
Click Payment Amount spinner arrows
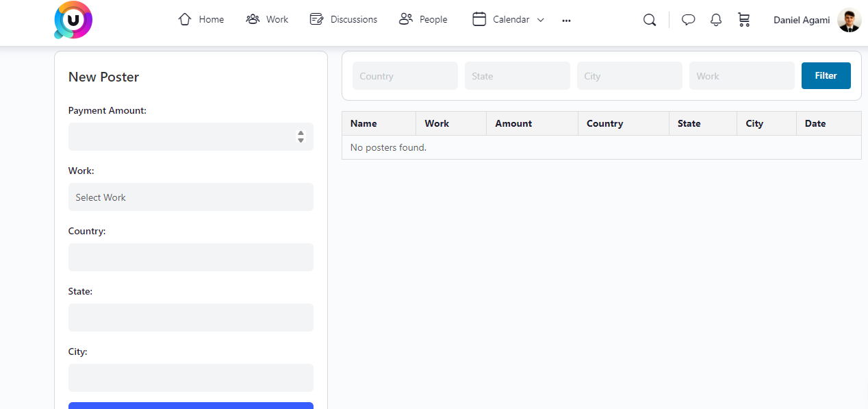(301, 136)
